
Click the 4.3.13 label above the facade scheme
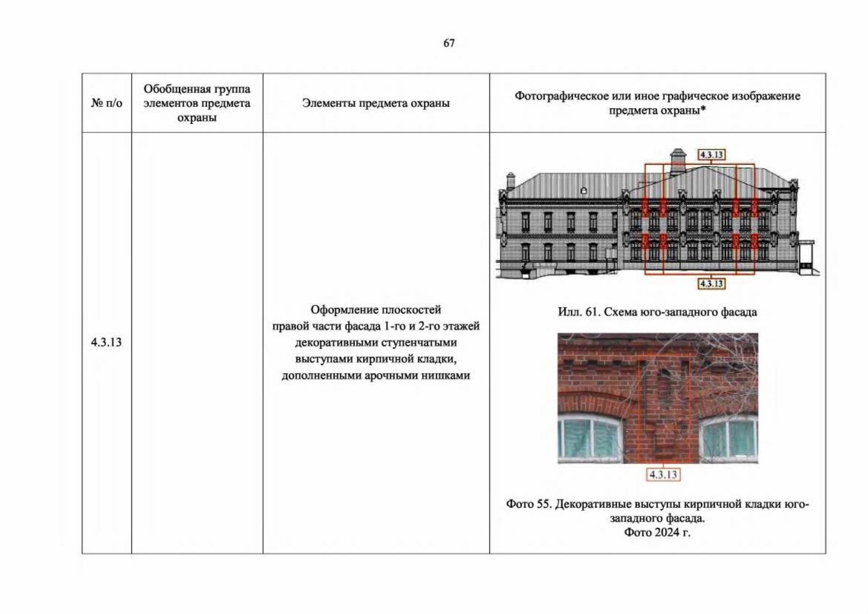click(711, 155)
